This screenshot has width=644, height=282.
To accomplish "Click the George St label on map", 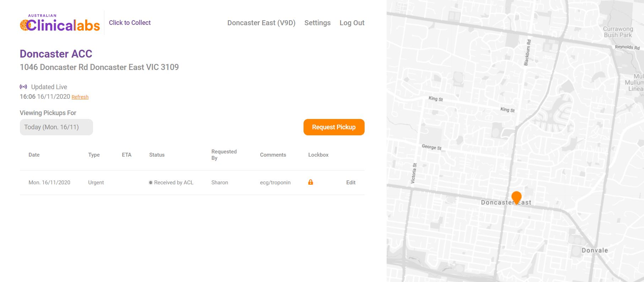I will click(431, 147).
